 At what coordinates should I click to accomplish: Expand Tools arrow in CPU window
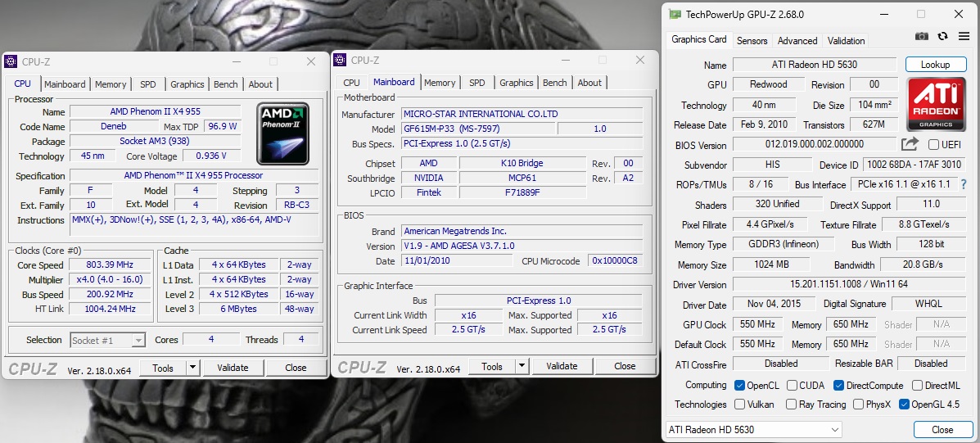[x=192, y=368]
